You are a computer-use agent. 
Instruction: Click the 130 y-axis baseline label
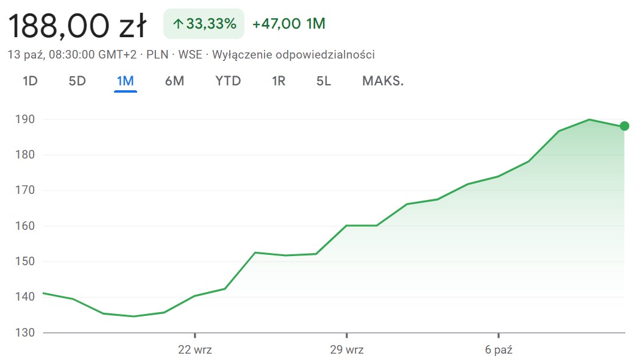pos(25,333)
